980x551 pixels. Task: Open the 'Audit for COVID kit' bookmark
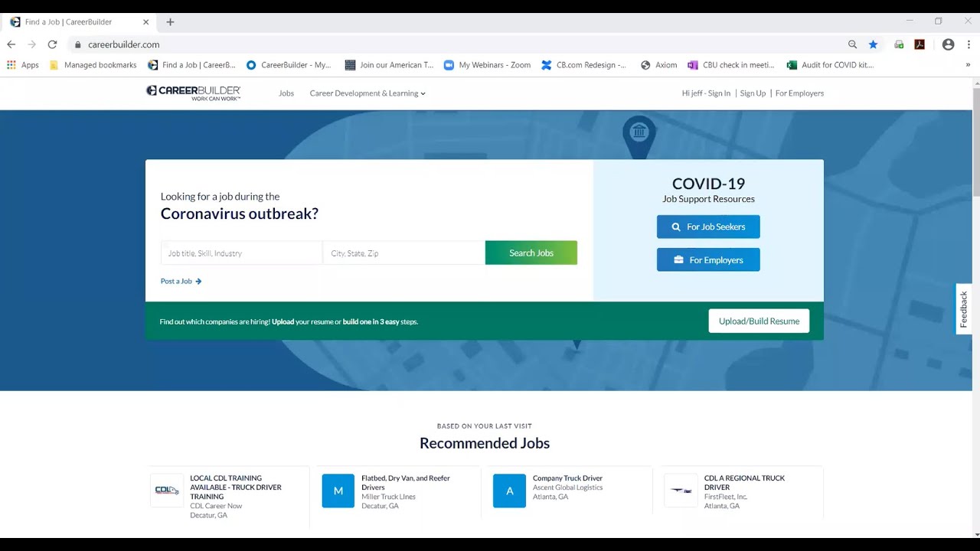coord(830,65)
